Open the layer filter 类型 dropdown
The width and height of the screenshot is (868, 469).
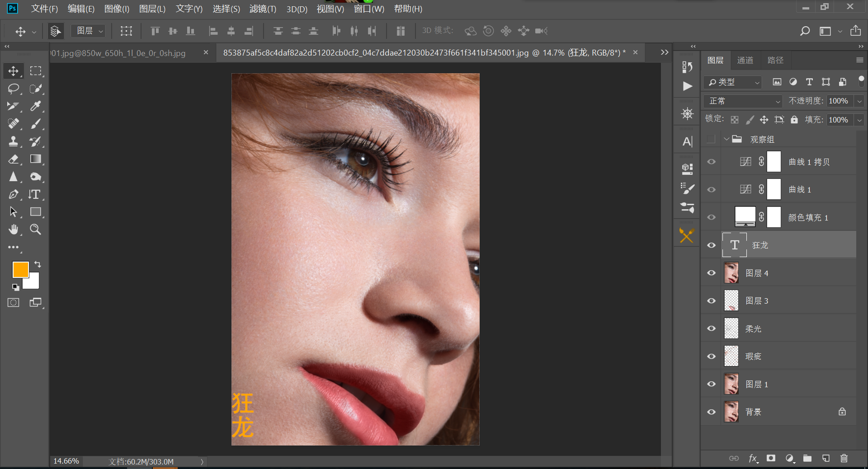coord(733,82)
